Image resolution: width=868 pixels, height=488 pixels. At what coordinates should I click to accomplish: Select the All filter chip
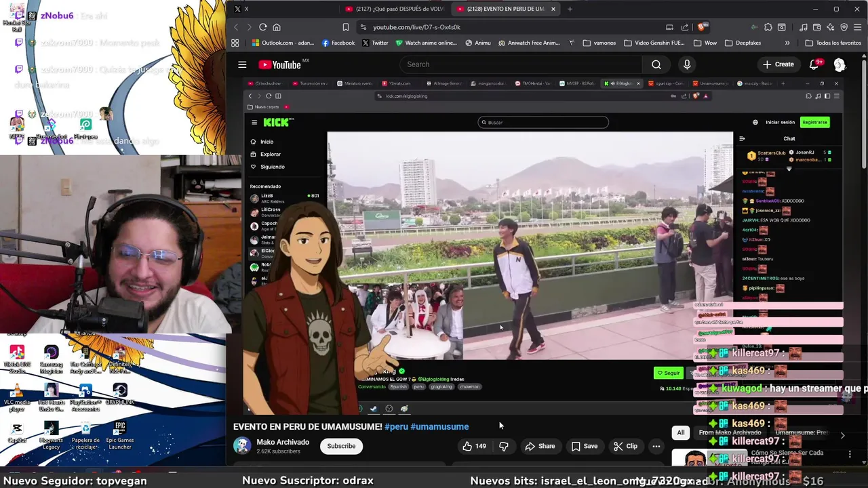click(x=681, y=432)
